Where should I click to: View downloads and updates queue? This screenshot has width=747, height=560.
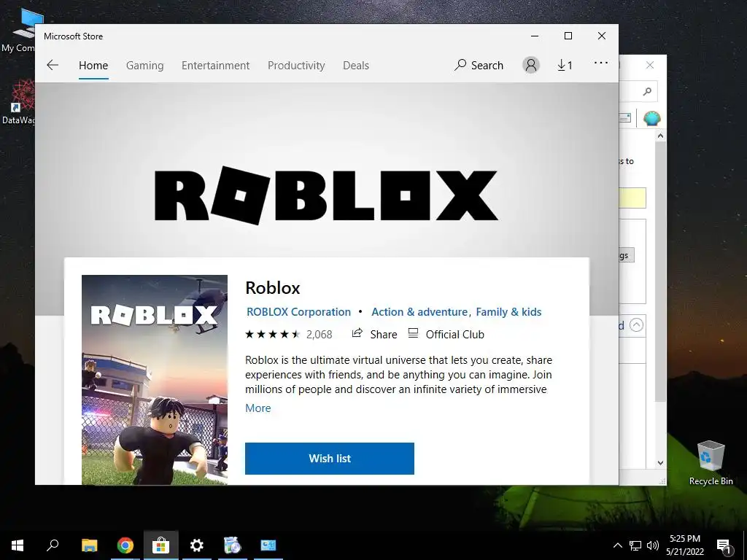click(x=565, y=65)
